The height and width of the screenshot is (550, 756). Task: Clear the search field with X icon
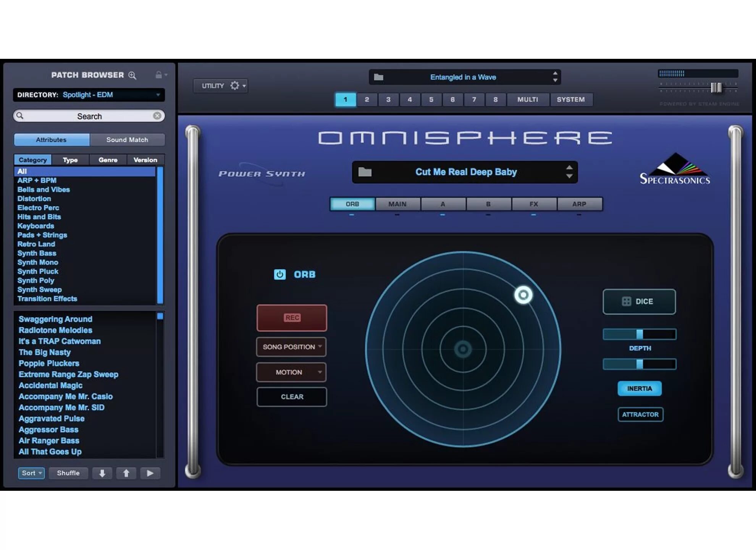click(157, 116)
